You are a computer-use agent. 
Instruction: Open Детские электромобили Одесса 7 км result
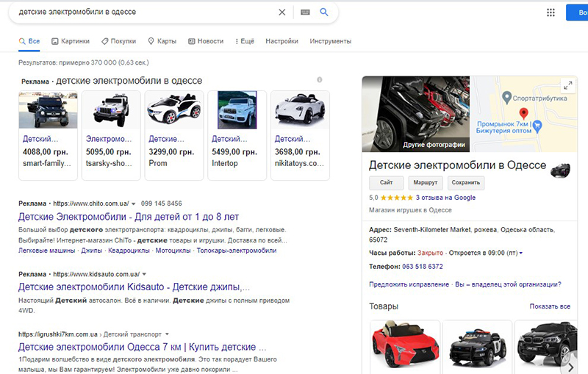point(142,347)
